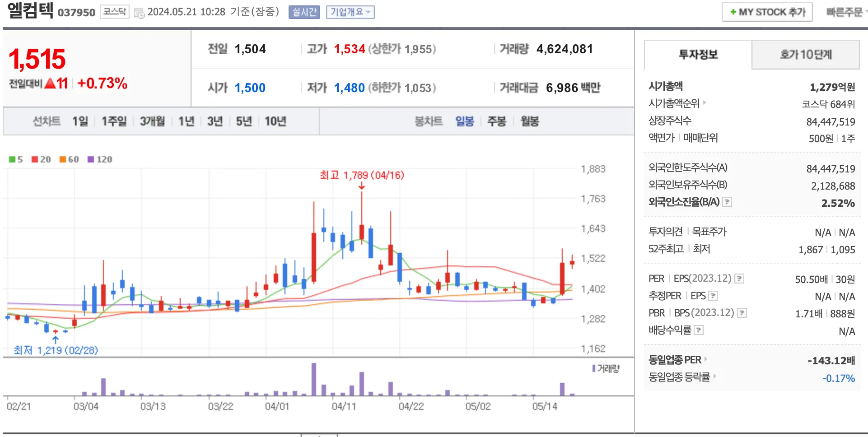Viewport: 868px width, 437px height.
Task: Switch to the 투자정보 tab
Action: coord(698,55)
